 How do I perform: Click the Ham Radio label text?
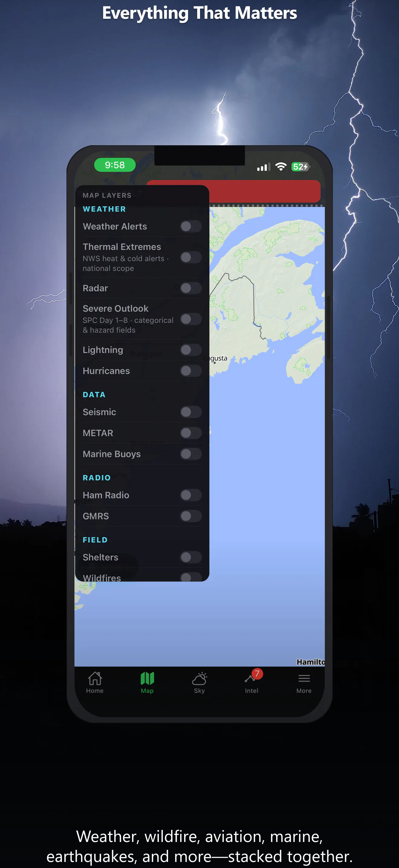coord(105,495)
